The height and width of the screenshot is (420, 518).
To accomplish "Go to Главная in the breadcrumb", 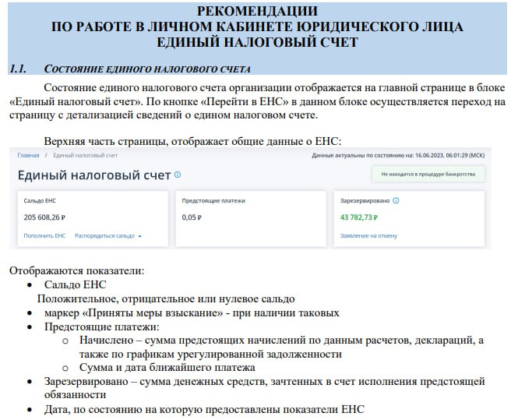I will point(28,156).
